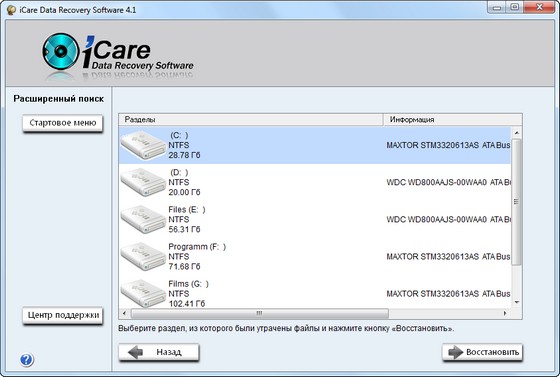
Task: Click the Files (E:) drive disk icon
Action: 144,219
